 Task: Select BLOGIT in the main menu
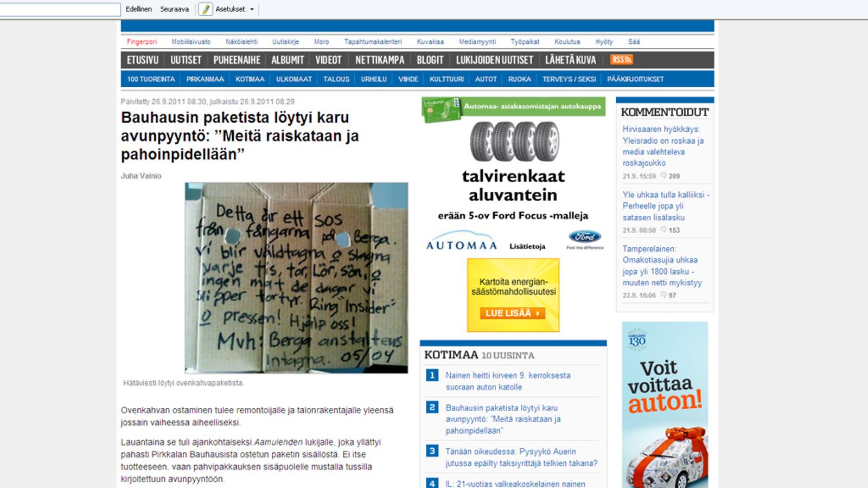point(430,60)
